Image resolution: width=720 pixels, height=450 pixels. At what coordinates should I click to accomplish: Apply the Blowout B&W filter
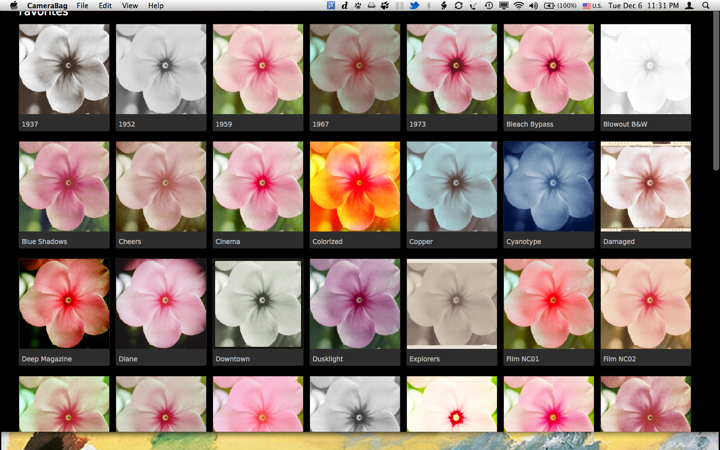646,69
